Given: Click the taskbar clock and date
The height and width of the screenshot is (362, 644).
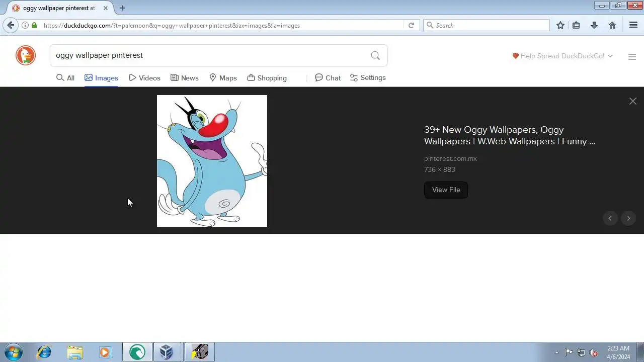Looking at the screenshot, I should point(618,352).
